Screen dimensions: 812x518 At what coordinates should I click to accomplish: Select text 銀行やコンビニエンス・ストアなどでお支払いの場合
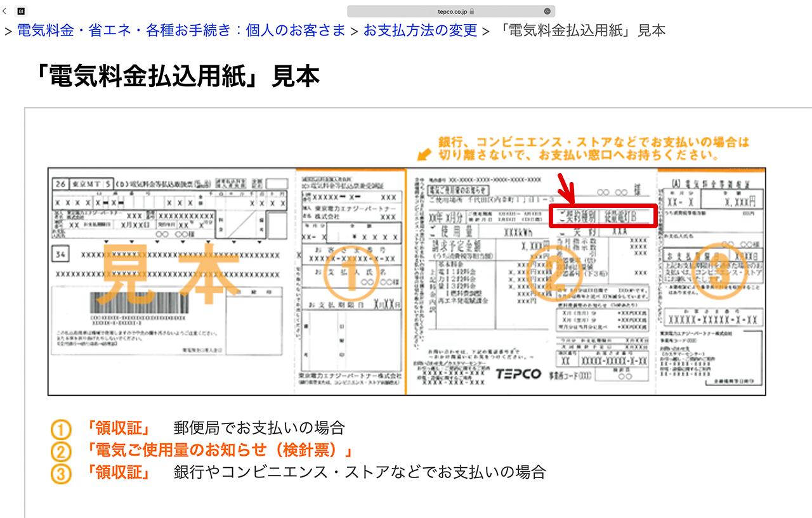coord(360,472)
